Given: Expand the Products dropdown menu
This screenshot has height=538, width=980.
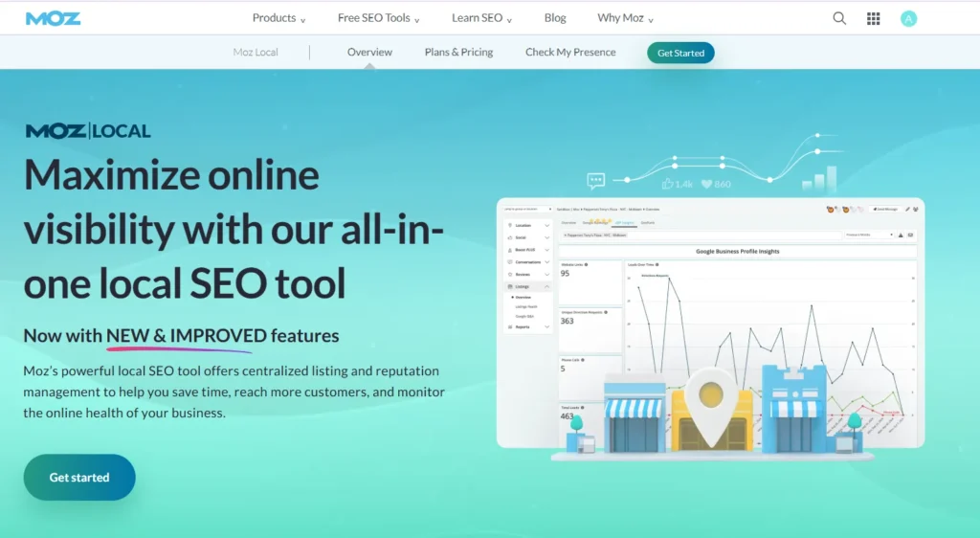Looking at the screenshot, I should (x=278, y=18).
